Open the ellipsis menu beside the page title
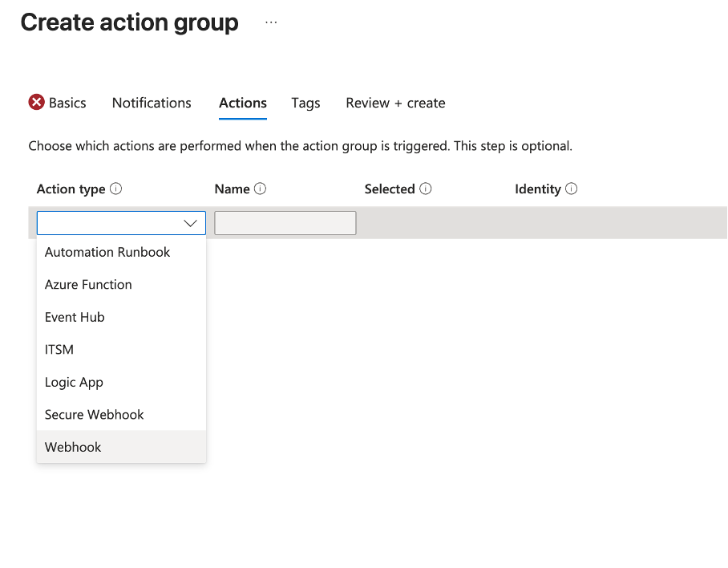728x568 pixels. tap(271, 23)
